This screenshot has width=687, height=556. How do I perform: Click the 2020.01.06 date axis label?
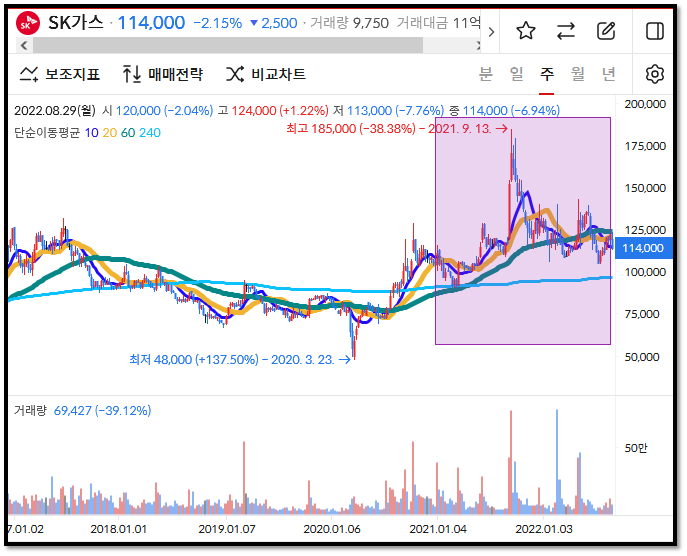click(x=332, y=529)
